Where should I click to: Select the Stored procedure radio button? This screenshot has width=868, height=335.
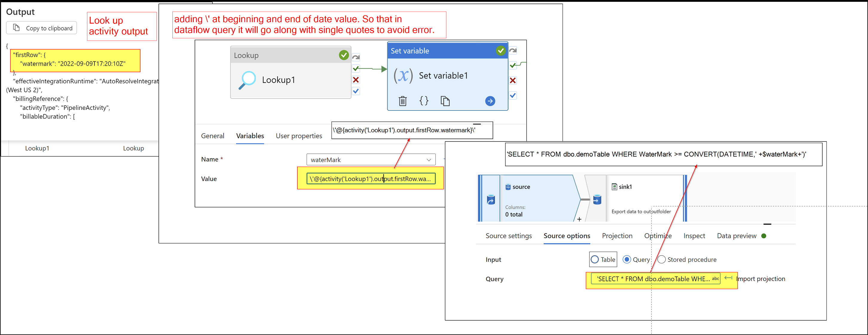661,259
